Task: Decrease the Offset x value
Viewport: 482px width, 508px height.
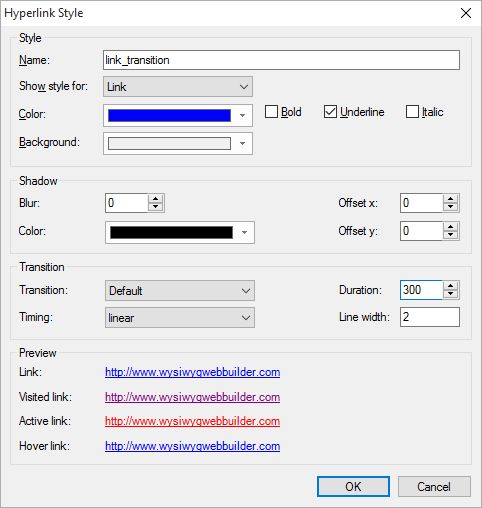Action: click(450, 207)
